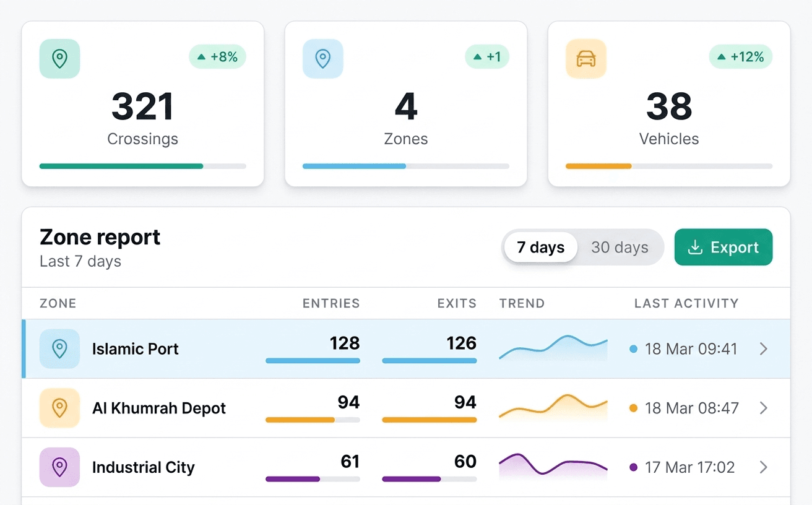Click the 126 exits value

(x=462, y=343)
